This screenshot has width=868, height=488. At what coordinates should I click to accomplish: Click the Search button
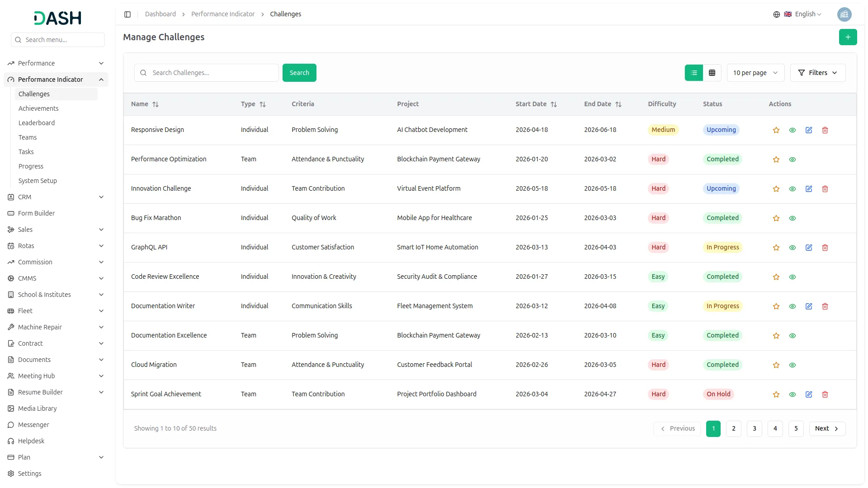[x=299, y=73]
